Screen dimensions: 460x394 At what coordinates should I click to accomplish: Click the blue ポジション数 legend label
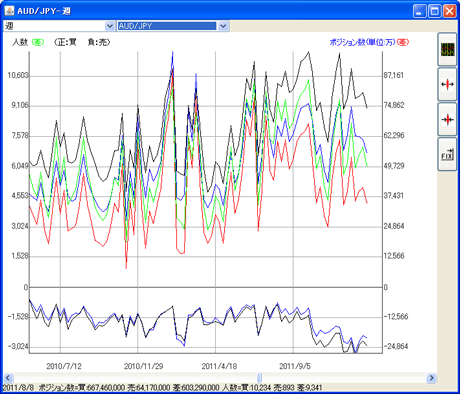pyautogui.click(x=362, y=42)
